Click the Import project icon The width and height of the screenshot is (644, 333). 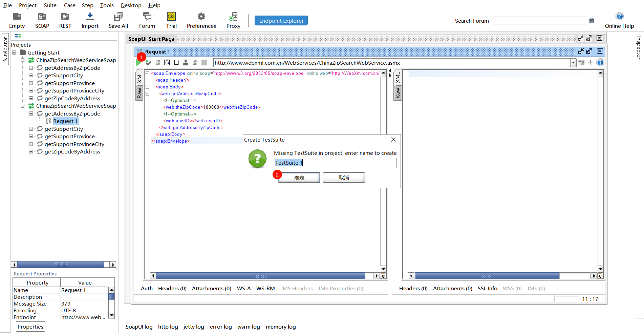(x=90, y=20)
